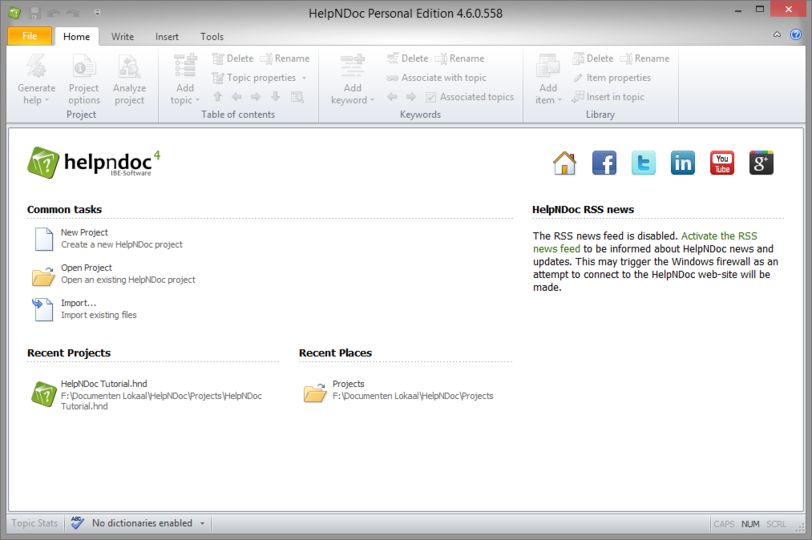The width and height of the screenshot is (812, 540).
Task: Open the Google Plus icon
Action: [761, 163]
